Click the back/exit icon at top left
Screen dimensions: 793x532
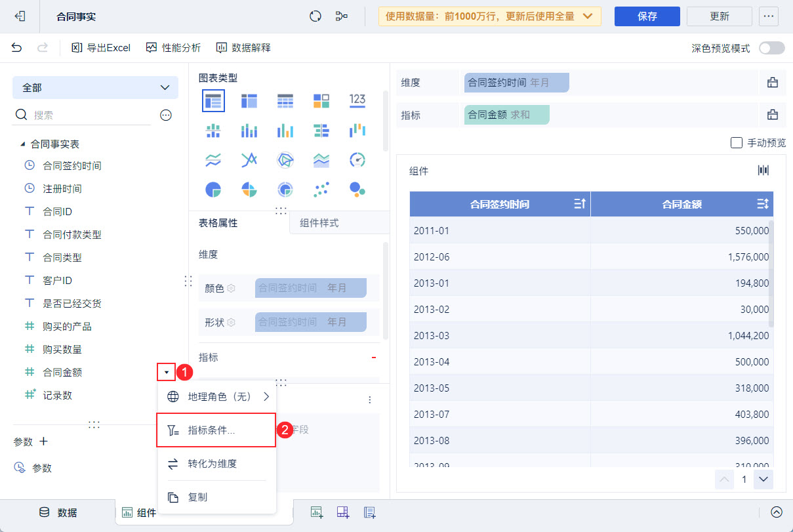point(20,16)
